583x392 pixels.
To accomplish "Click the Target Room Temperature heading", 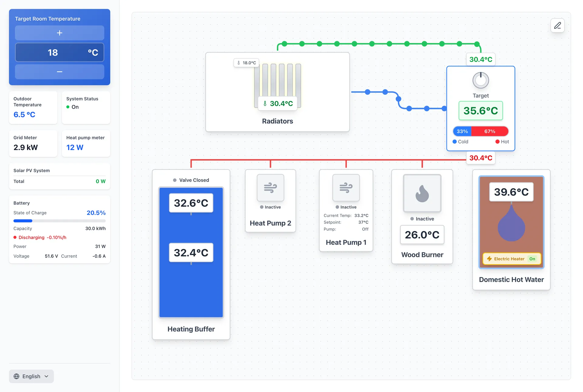I will 48,19.
